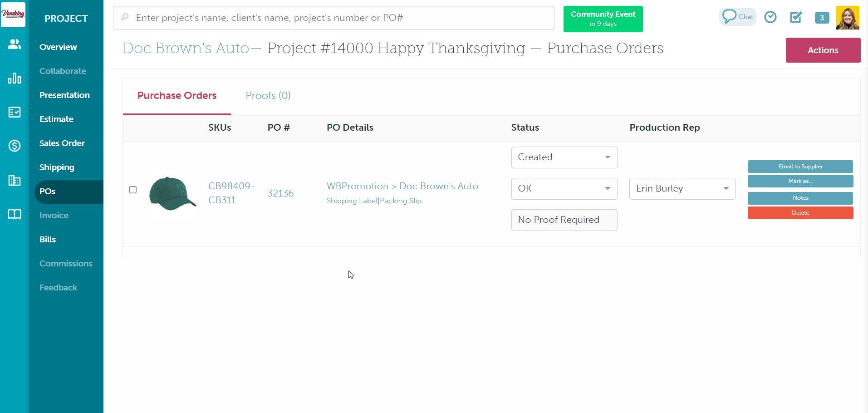
Task: Expand the Erin Burley production rep dropdown
Action: pos(682,189)
